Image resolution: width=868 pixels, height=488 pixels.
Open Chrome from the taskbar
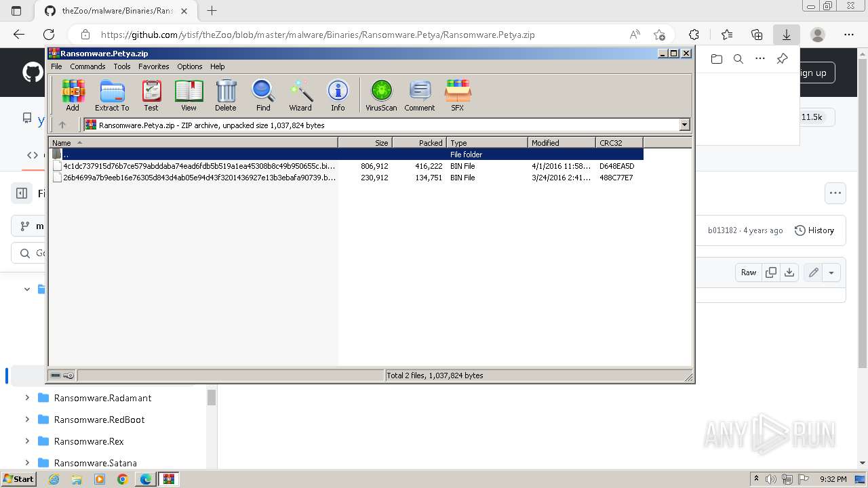123,479
